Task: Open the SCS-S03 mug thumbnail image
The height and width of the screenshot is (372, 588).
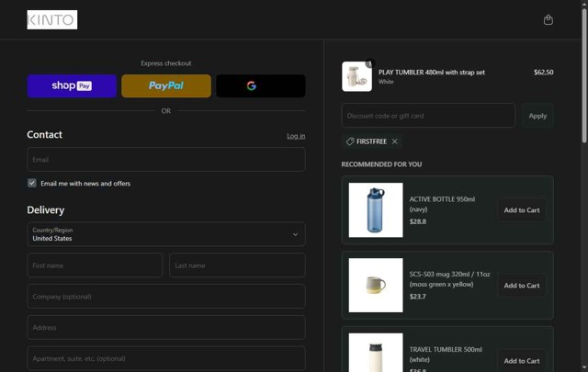Action: (376, 285)
